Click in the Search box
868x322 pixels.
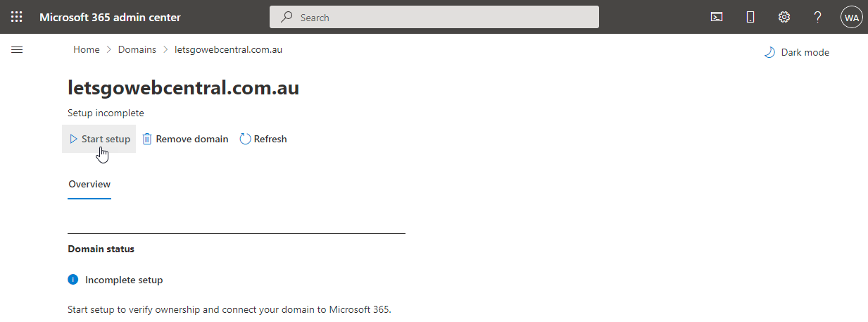434,17
